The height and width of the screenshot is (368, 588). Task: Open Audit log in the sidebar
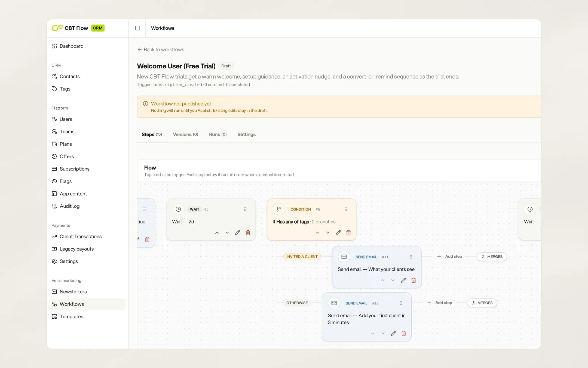coord(87,206)
